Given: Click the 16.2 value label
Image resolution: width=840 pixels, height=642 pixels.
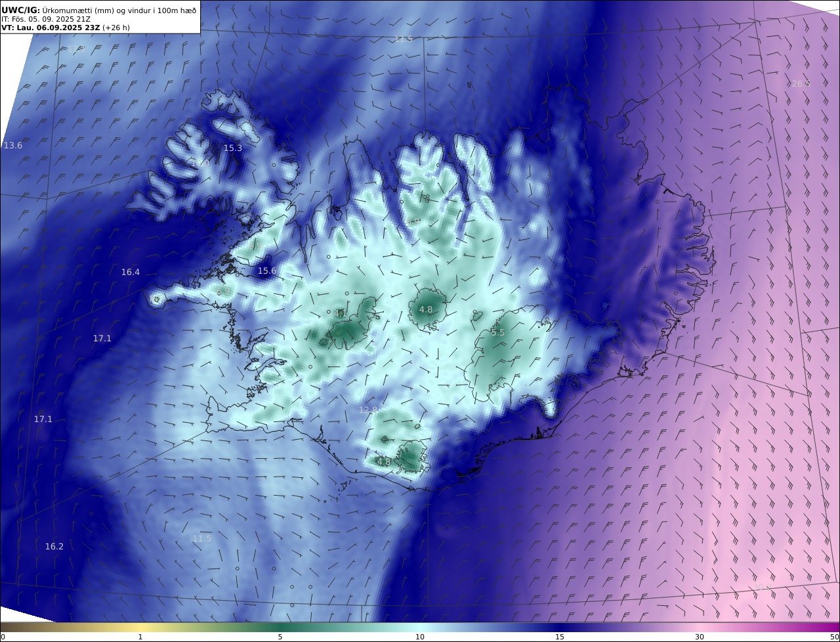Looking at the screenshot, I should click(54, 547).
